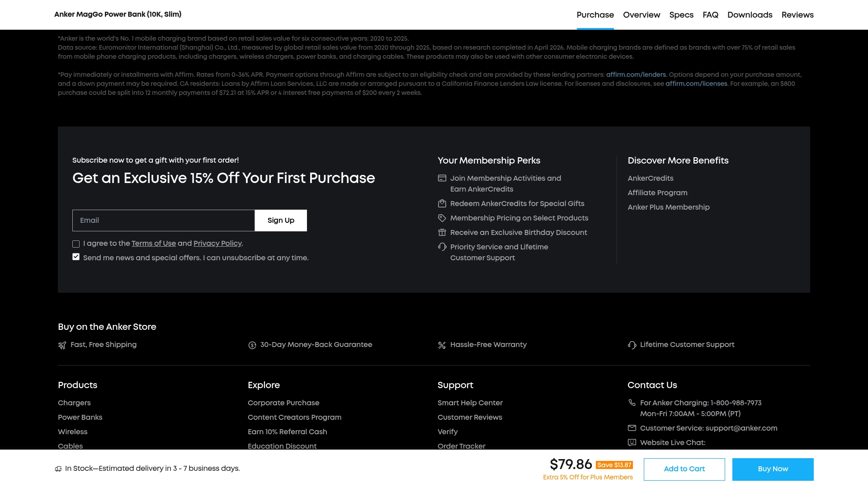Check the Terms of Use agreement checkbox
The image size is (868, 488).
point(76,244)
